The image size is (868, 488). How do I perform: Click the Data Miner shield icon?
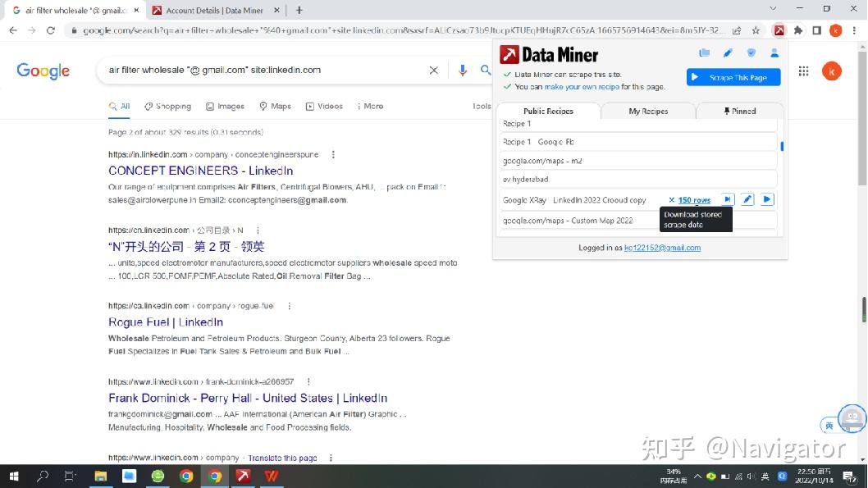tap(752, 53)
